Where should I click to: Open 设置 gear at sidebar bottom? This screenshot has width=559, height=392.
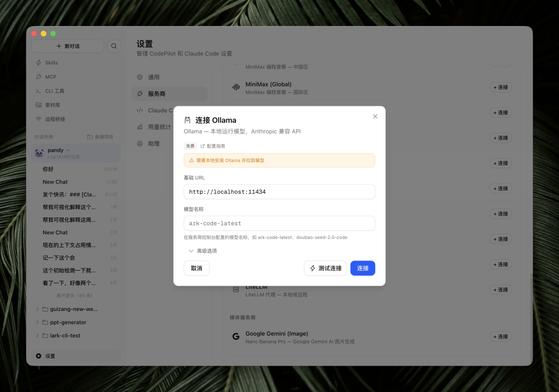coord(39,356)
